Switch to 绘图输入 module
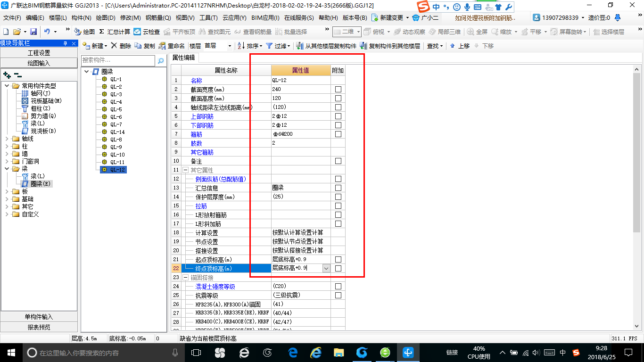The image size is (644, 362). 39,63
